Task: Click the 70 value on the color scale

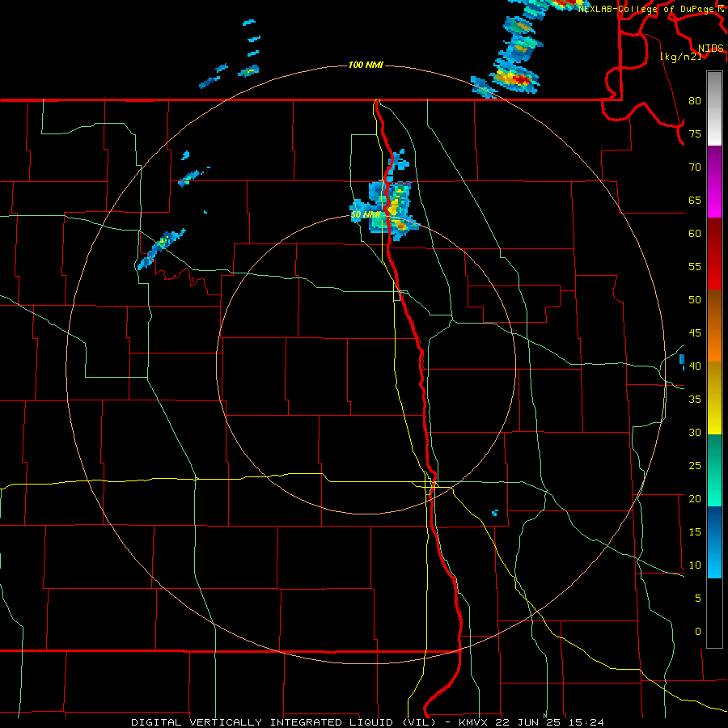Action: coord(695,167)
